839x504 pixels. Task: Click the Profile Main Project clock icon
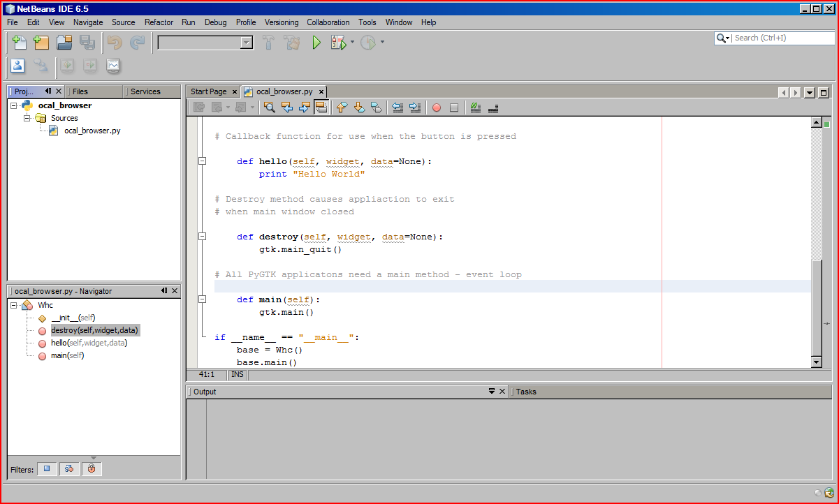[x=367, y=43]
